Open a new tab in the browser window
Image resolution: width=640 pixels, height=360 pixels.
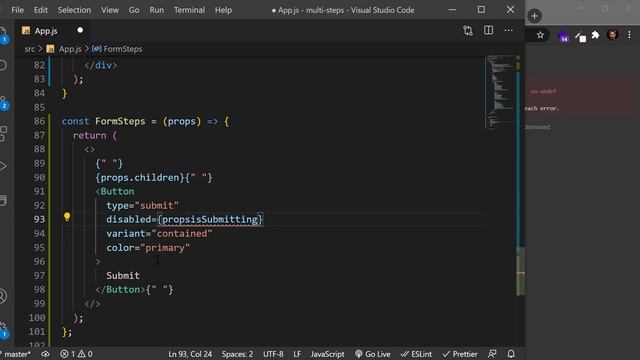point(534,16)
